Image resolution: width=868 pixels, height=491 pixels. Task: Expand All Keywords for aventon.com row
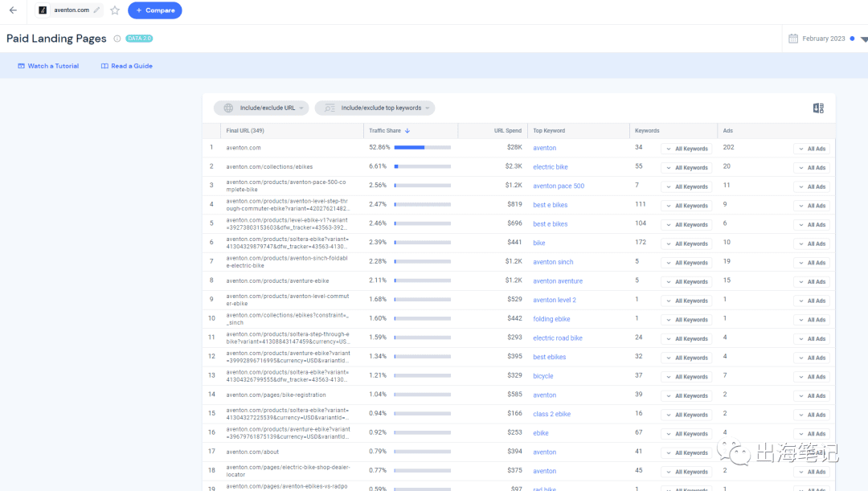coord(686,149)
